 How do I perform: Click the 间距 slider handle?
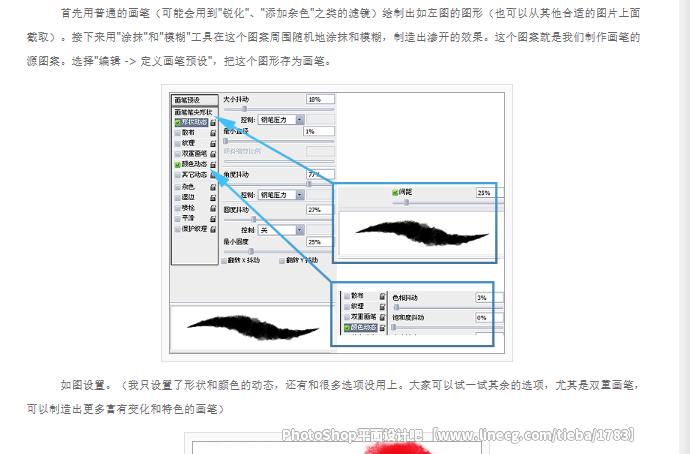tap(406, 202)
